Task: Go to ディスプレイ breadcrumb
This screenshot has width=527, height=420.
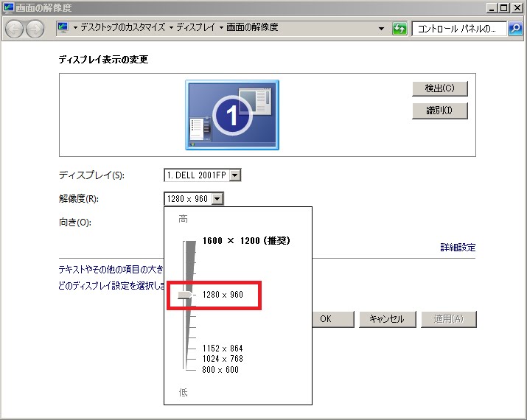Action: (195, 27)
